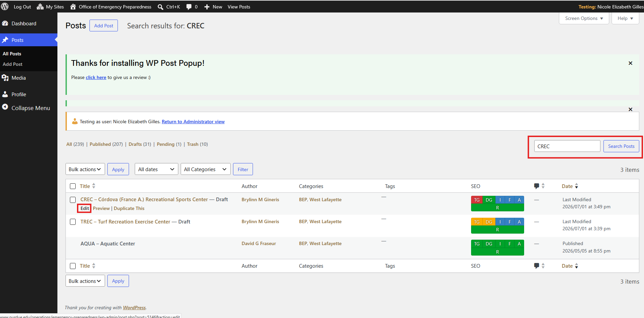The height and width of the screenshot is (318, 644).
Task: Open bottom Bulk actions dropdown
Action: pos(85,281)
